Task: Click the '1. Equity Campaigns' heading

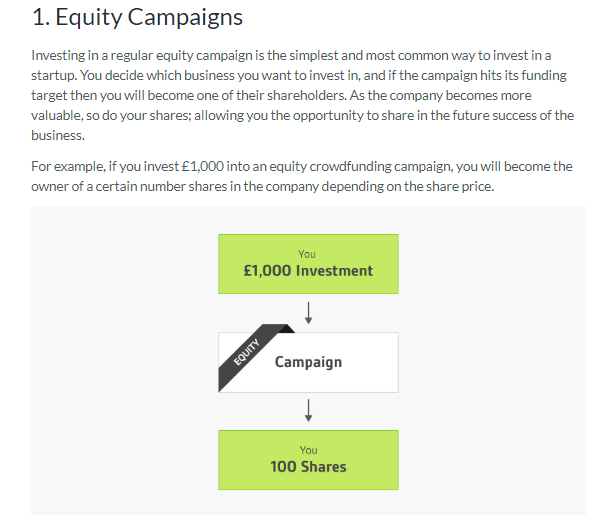Action: 137,18
